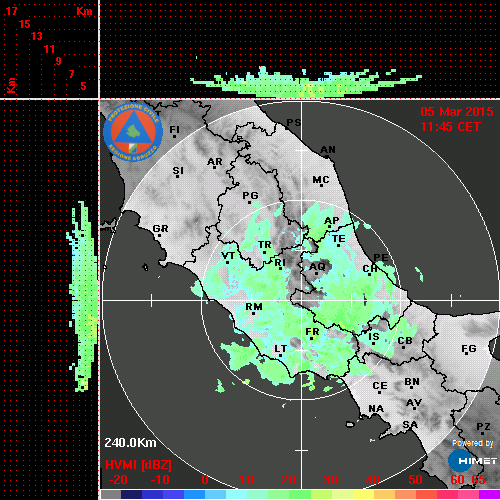The height and width of the screenshot is (500, 500).
Task: Click the 240.0Km range label
Action: click(x=130, y=443)
